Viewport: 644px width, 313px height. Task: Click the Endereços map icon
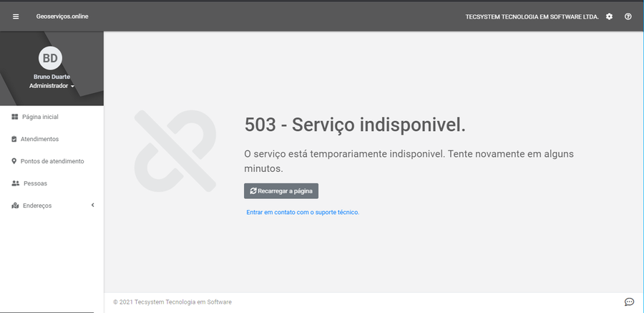(15, 206)
